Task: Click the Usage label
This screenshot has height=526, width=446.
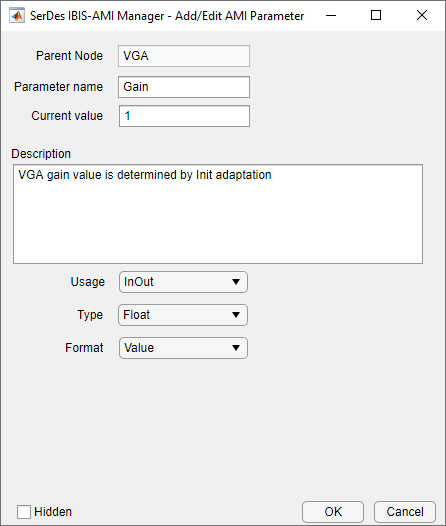Action: click(88, 282)
